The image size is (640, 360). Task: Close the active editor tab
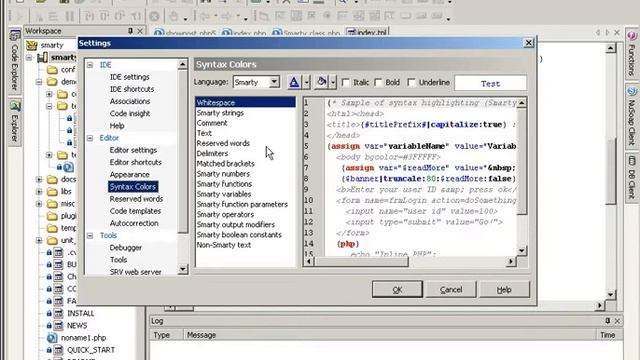click(x=617, y=32)
